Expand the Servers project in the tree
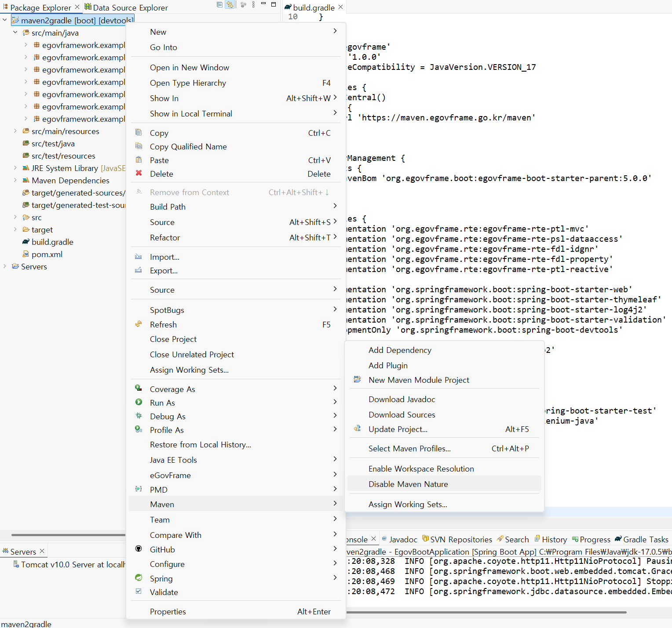Viewport: 672px width, 628px height. point(5,266)
